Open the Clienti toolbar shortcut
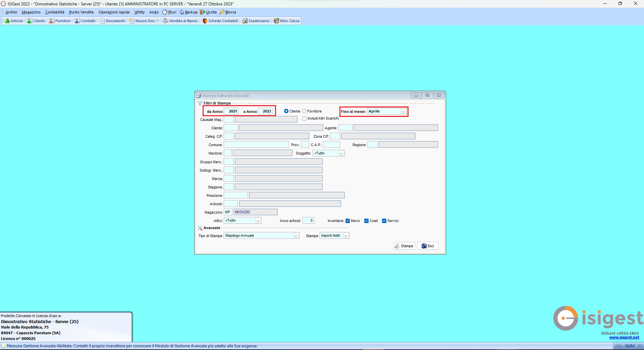Viewport: 644px width, 350px height. click(36, 21)
